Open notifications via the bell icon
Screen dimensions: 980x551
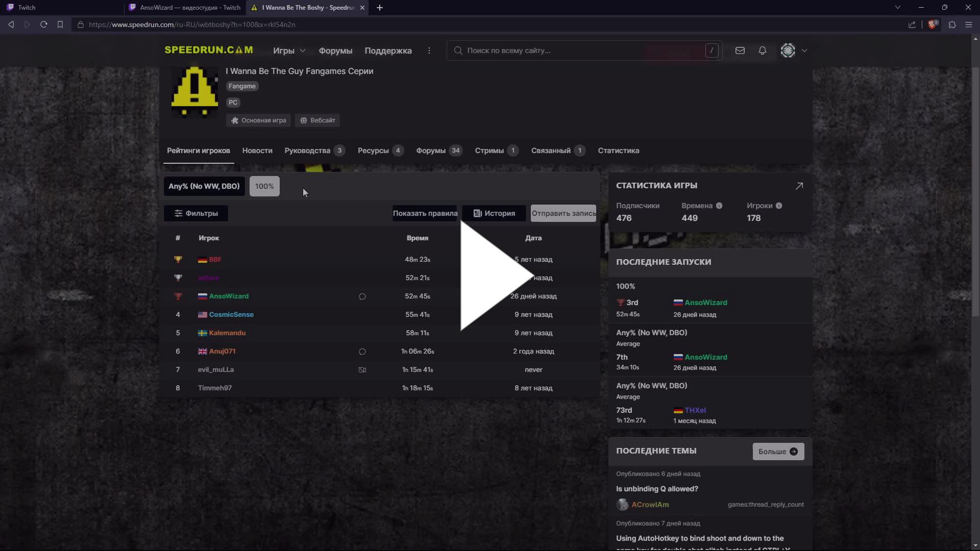762,51
